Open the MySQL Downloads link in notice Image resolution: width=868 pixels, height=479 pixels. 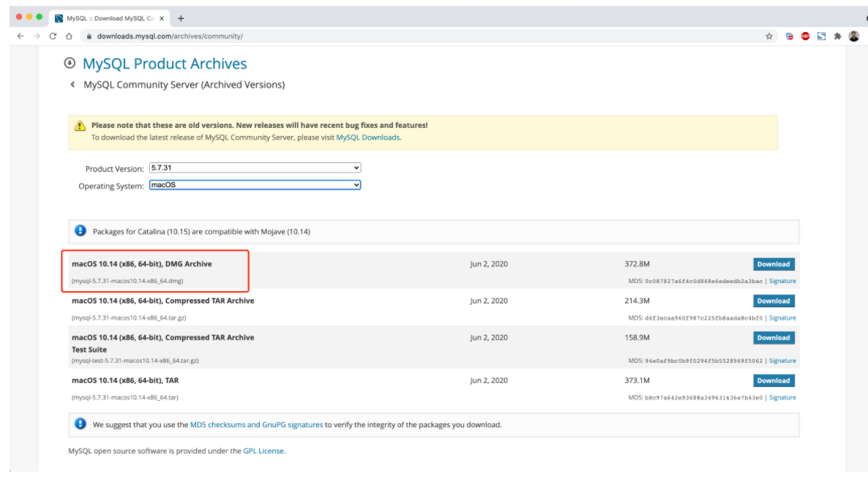367,137
